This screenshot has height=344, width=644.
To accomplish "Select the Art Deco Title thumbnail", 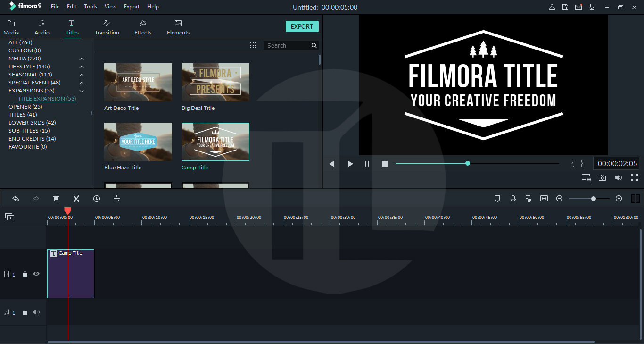I will [x=138, y=82].
